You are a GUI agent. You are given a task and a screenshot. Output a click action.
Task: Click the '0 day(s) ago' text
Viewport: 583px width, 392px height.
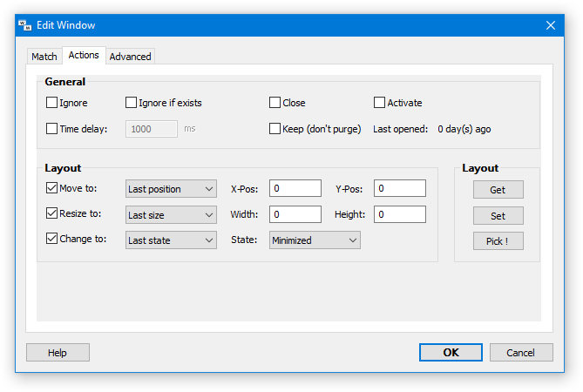(x=464, y=129)
